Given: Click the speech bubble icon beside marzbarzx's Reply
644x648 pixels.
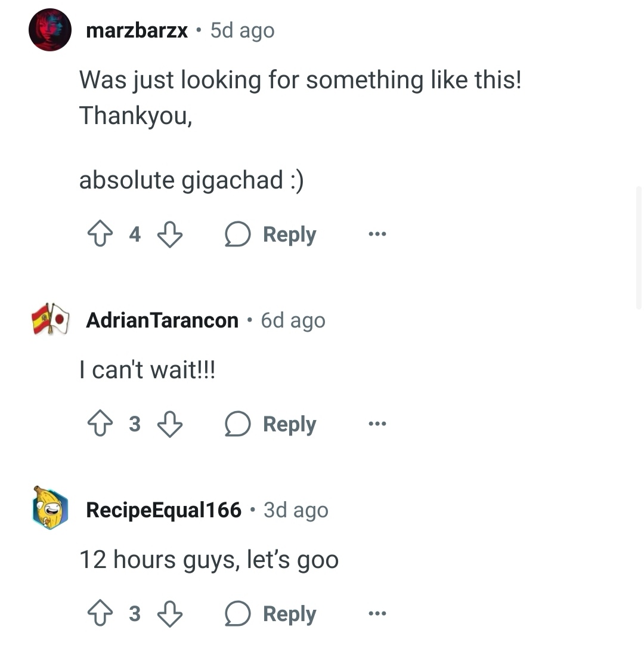Looking at the screenshot, I should [237, 234].
